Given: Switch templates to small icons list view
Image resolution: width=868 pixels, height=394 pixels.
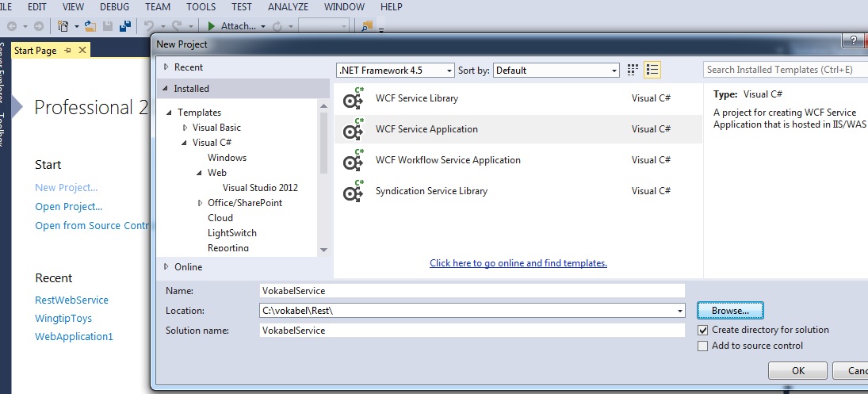Looking at the screenshot, I should 652,70.
